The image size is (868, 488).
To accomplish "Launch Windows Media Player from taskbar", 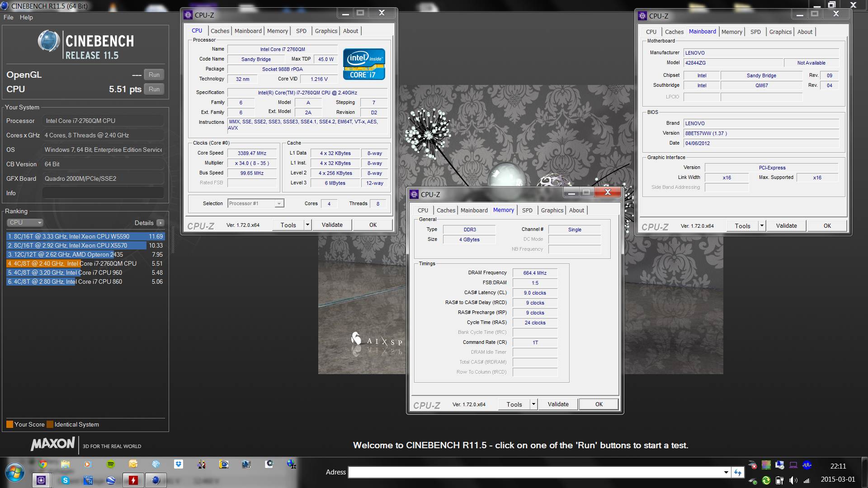I will click(88, 464).
